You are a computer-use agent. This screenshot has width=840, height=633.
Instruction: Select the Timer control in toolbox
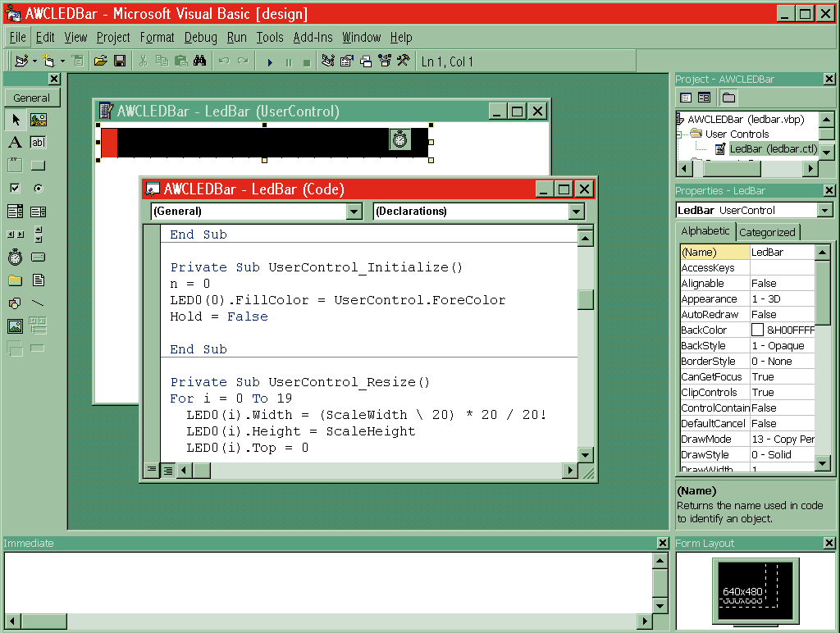click(x=15, y=257)
